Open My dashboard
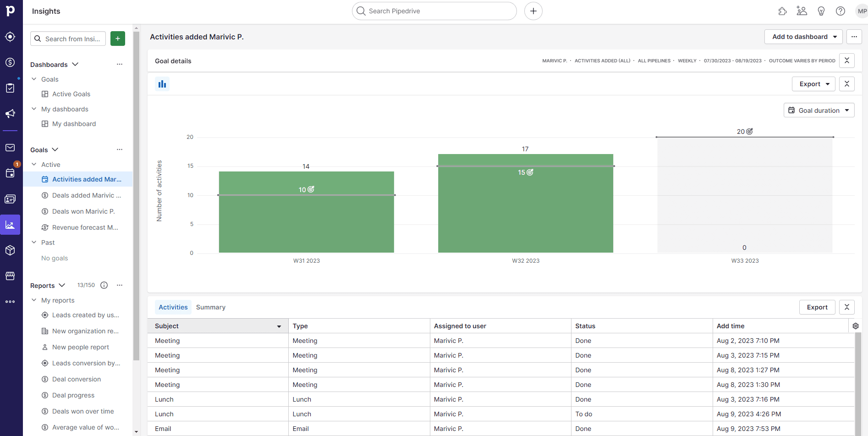Viewport: 868px width, 436px height. tap(74, 124)
